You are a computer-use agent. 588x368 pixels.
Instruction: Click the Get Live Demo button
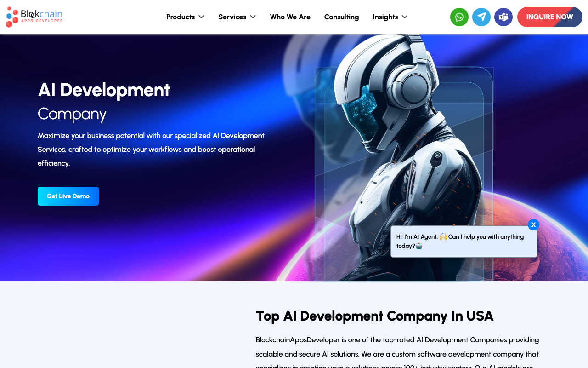click(x=68, y=196)
